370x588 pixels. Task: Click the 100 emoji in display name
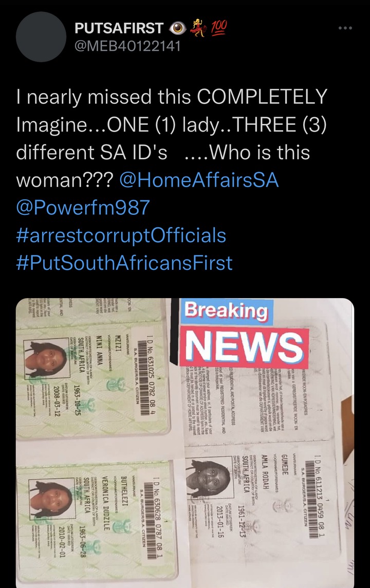219,27
